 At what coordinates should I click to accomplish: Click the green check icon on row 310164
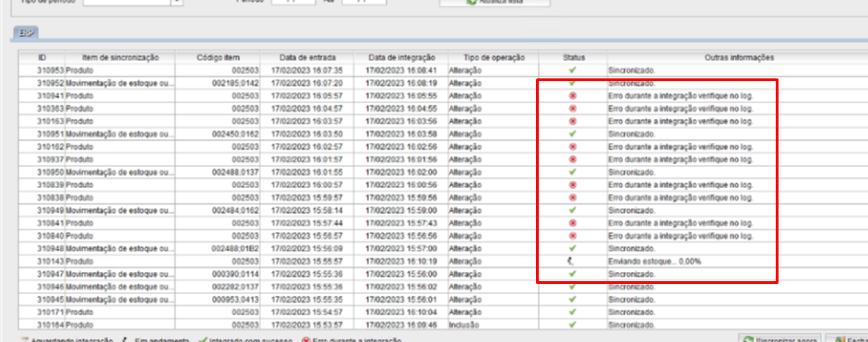tap(573, 324)
